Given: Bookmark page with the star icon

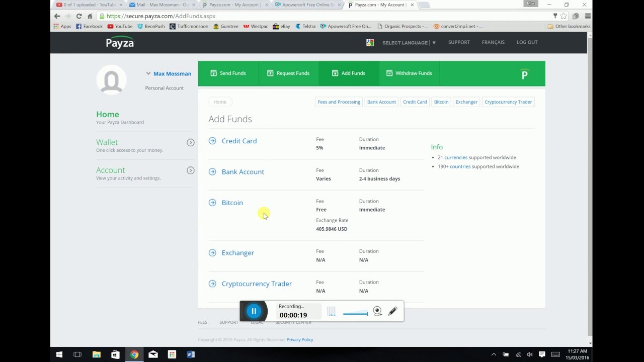Looking at the screenshot, I should [x=563, y=16].
